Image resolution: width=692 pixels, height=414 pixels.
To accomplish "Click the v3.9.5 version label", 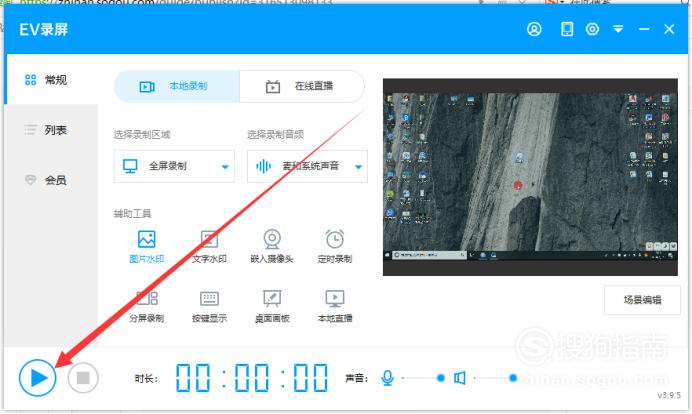I will (x=669, y=395).
